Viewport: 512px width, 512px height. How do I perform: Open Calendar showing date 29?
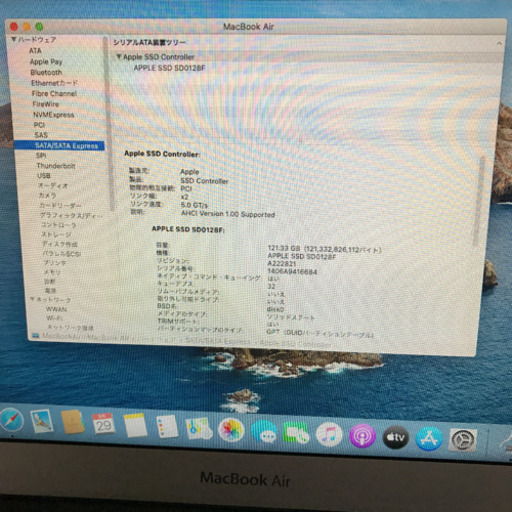(104, 424)
